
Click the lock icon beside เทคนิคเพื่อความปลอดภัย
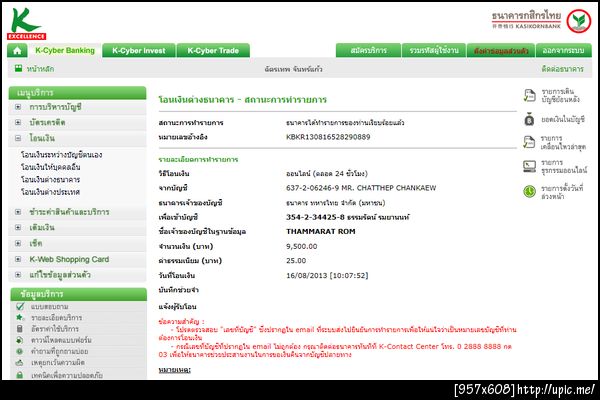tap(20, 375)
